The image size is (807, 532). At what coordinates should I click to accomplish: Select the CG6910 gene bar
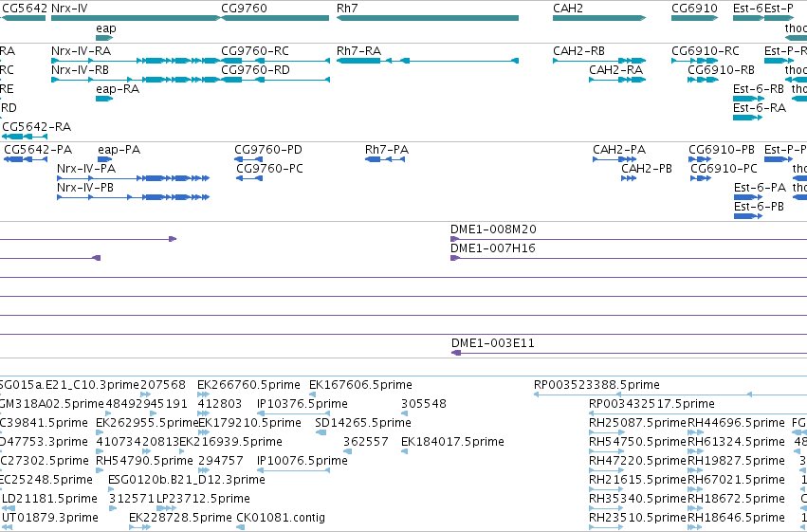coord(694,18)
